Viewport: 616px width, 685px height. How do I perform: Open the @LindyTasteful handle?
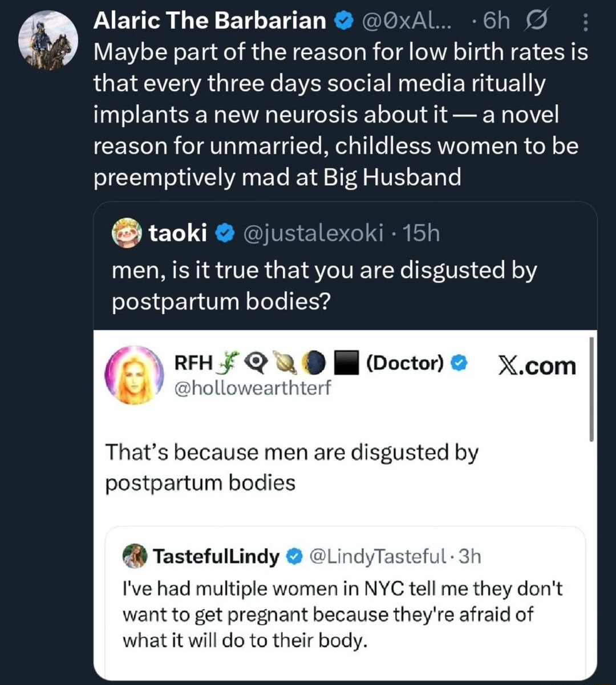click(x=376, y=556)
